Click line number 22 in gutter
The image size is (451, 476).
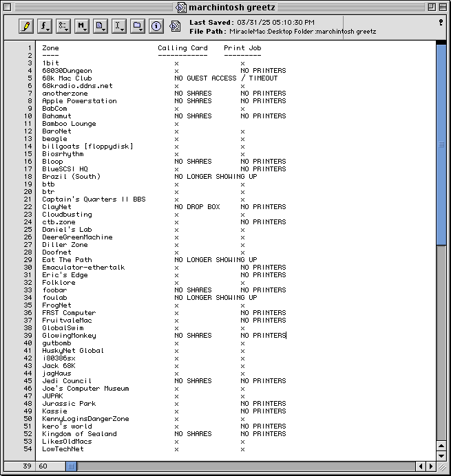point(28,207)
